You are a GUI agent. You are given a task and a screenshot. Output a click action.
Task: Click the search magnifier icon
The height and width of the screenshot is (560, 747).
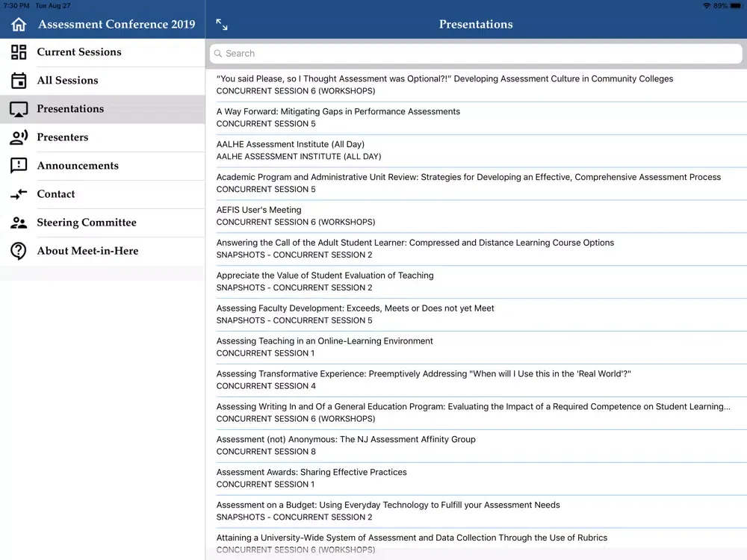tap(218, 53)
